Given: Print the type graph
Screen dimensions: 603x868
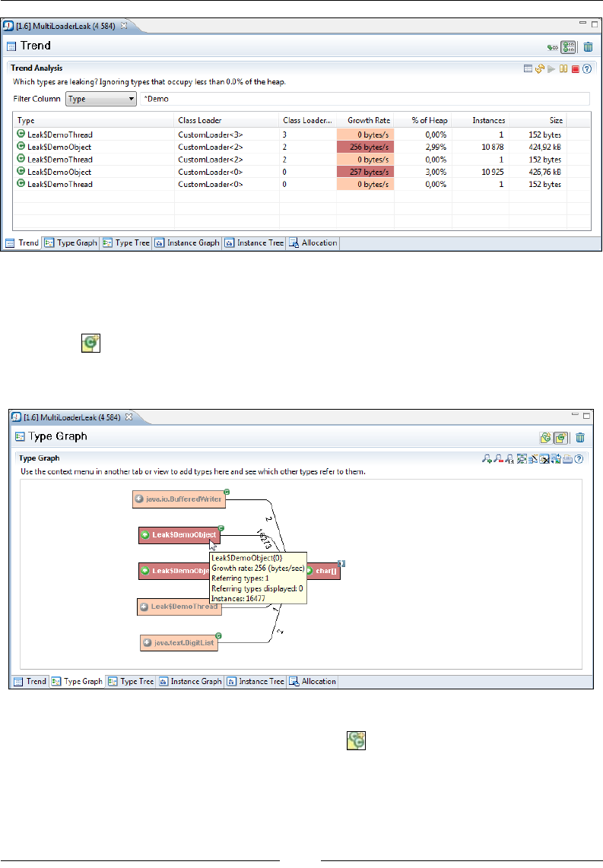Looking at the screenshot, I should 567,459.
